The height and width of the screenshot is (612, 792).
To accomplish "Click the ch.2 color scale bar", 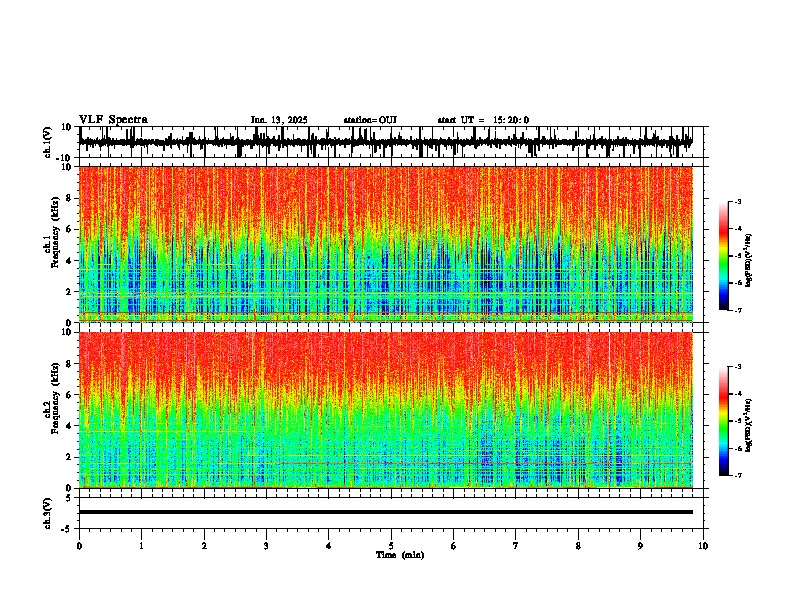I will pos(723,421).
